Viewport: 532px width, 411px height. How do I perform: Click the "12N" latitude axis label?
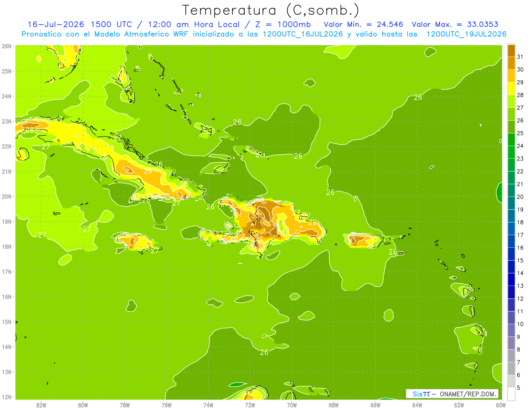pyautogui.click(x=6, y=397)
